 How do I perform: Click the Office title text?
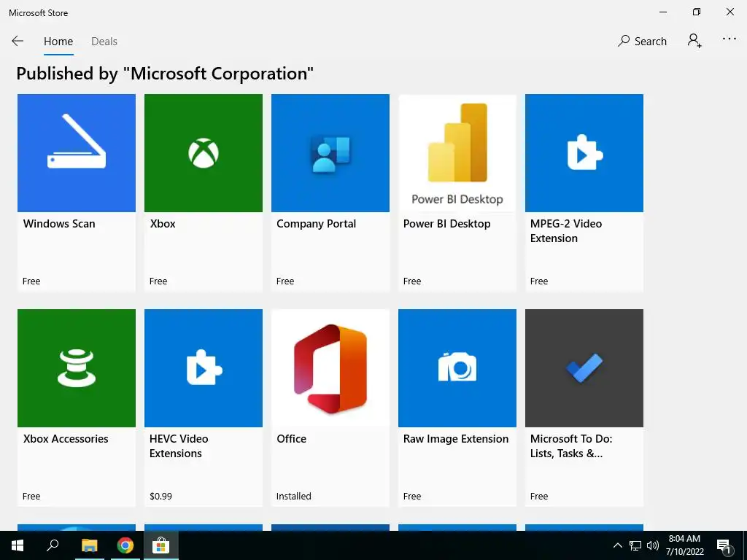coord(292,439)
